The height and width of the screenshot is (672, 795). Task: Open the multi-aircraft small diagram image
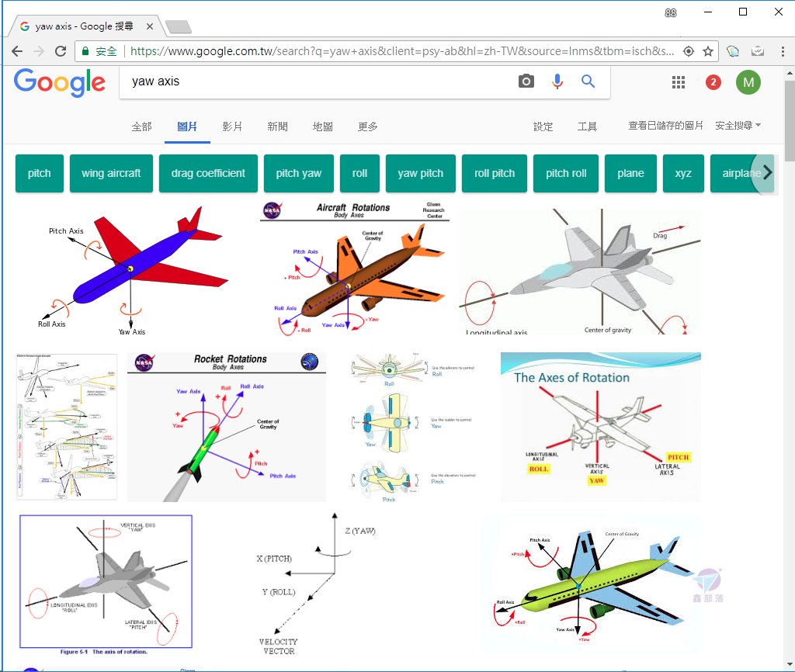67,427
